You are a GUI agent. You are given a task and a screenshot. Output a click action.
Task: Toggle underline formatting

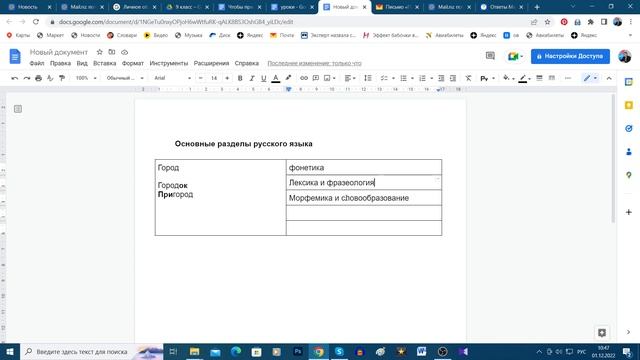point(264,78)
